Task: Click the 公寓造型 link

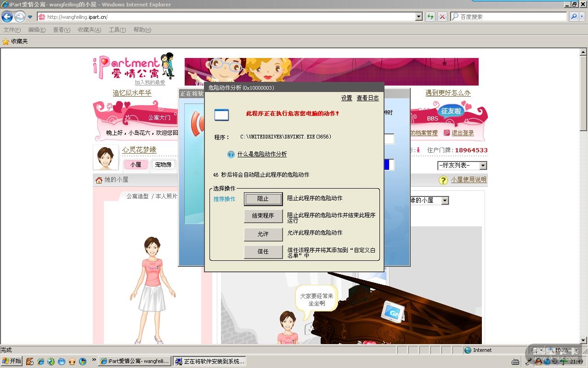Action: (137, 196)
